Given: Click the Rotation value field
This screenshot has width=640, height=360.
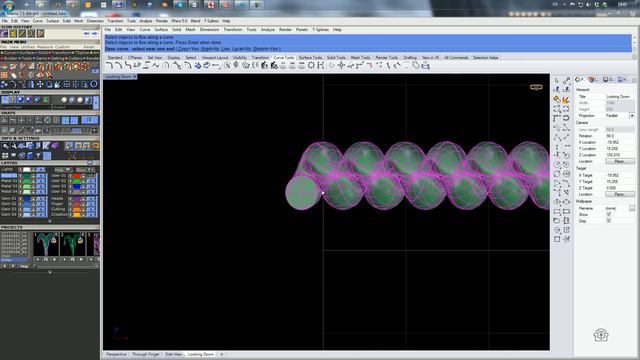Looking at the screenshot, I should pos(619,136).
